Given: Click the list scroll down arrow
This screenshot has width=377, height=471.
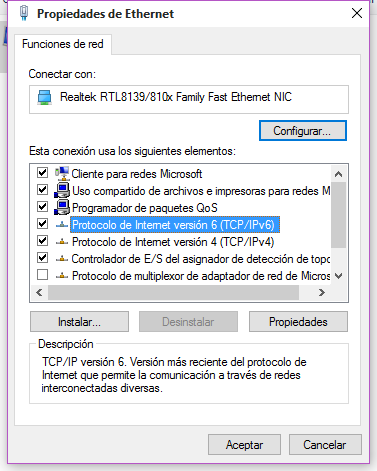Looking at the screenshot, I should (339, 276).
